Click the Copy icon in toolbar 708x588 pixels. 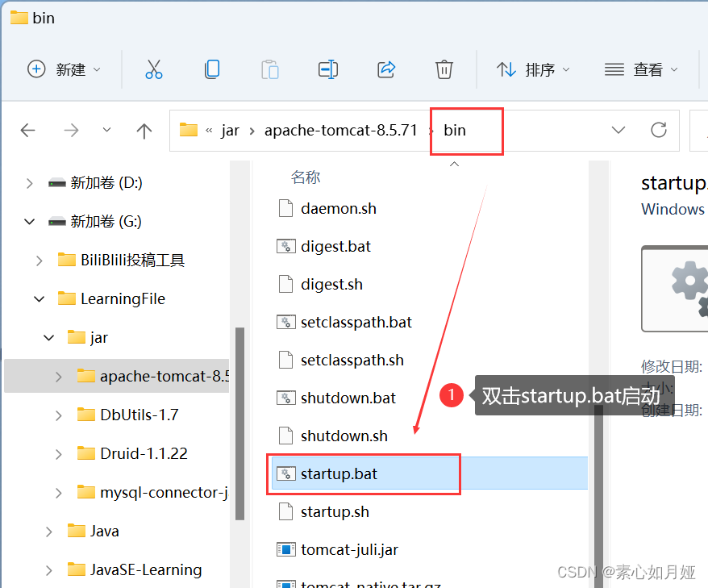(x=212, y=69)
